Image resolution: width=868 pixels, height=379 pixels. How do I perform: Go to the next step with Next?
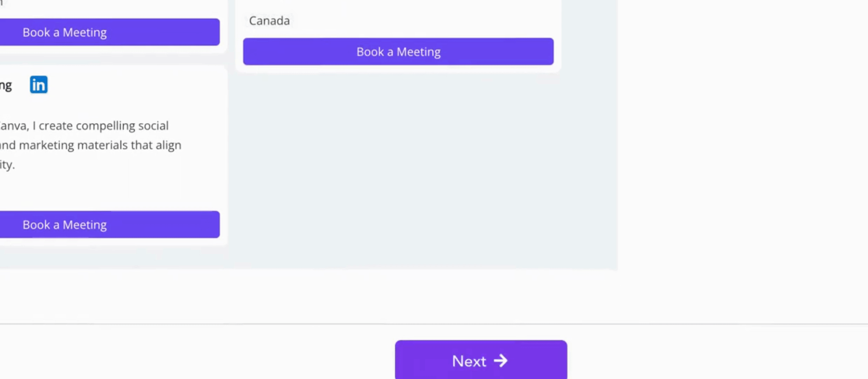(481, 360)
